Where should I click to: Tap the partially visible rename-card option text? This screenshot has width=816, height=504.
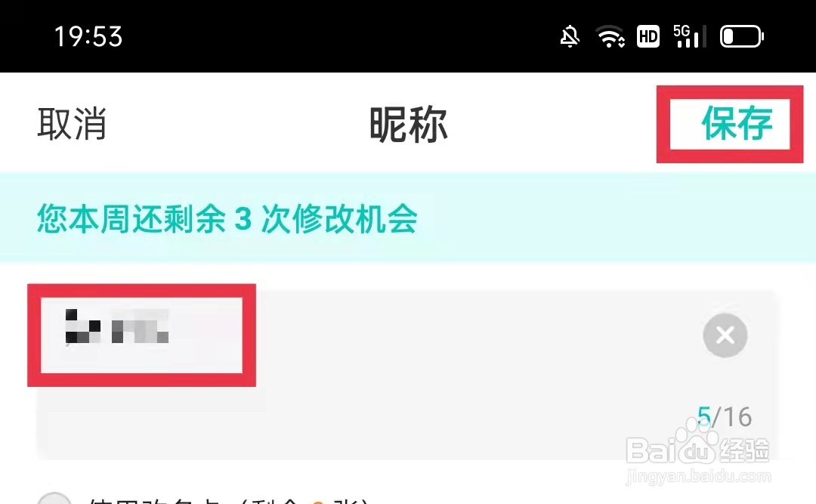pos(229,500)
